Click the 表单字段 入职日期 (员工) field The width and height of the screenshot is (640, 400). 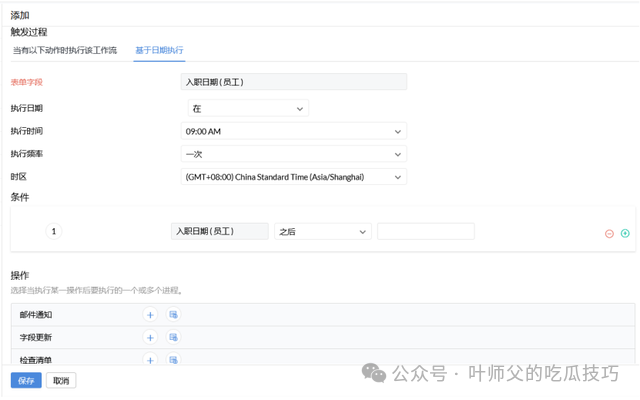coord(293,82)
